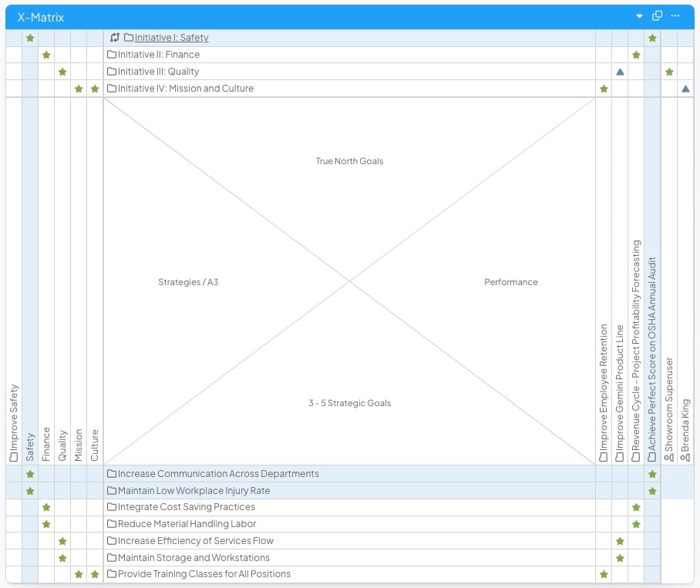Viewport: 700px width, 588px height.
Task: Click the recurring arrows icon beside Initiative I
Action: [115, 38]
